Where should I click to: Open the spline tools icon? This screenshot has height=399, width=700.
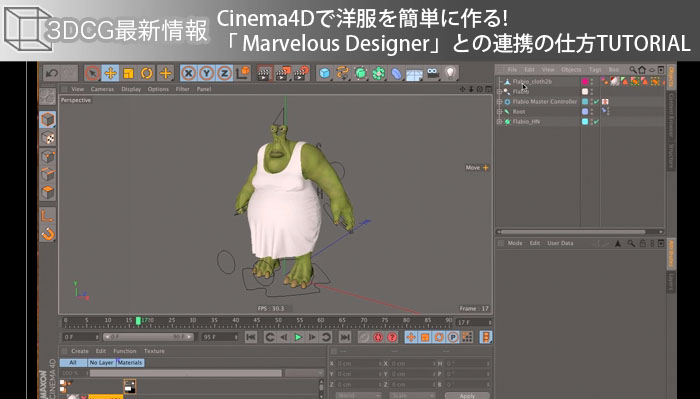342,73
